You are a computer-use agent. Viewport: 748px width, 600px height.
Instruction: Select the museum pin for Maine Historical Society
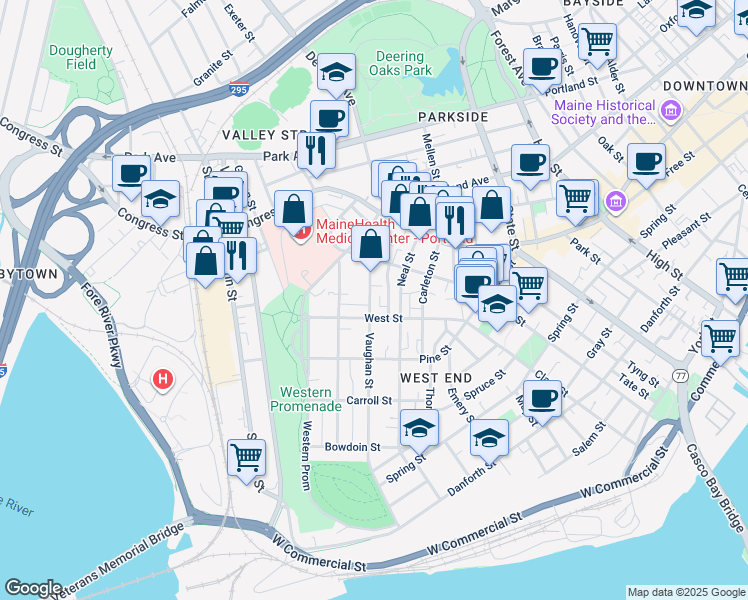point(671,111)
